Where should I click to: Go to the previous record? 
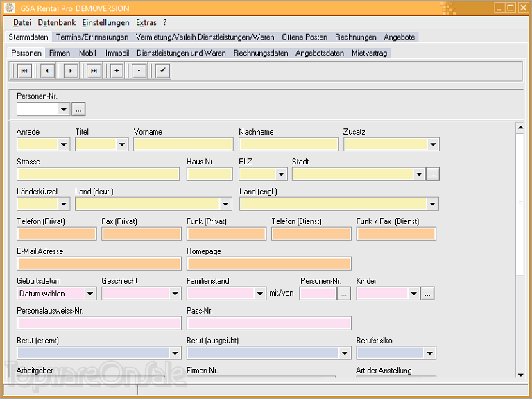[x=47, y=71]
